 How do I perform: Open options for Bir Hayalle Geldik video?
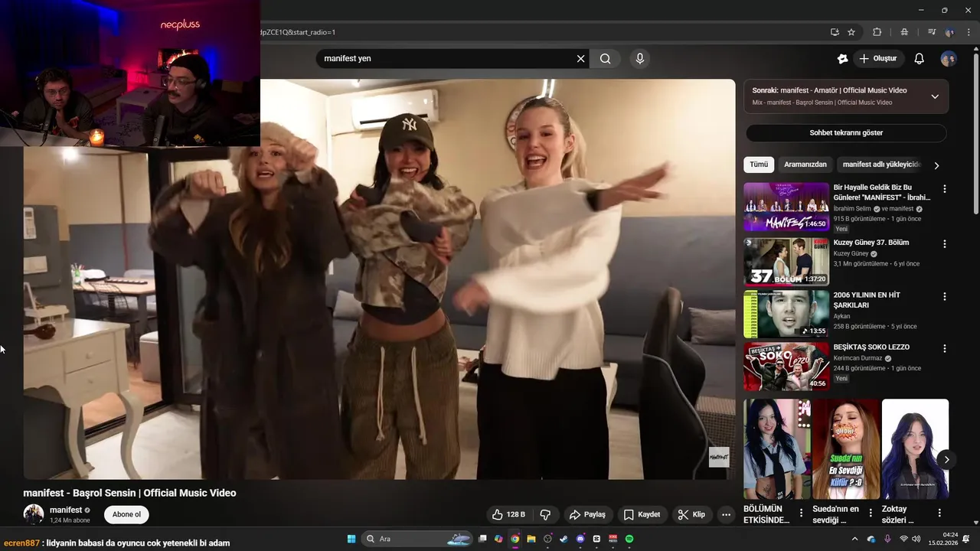click(944, 189)
